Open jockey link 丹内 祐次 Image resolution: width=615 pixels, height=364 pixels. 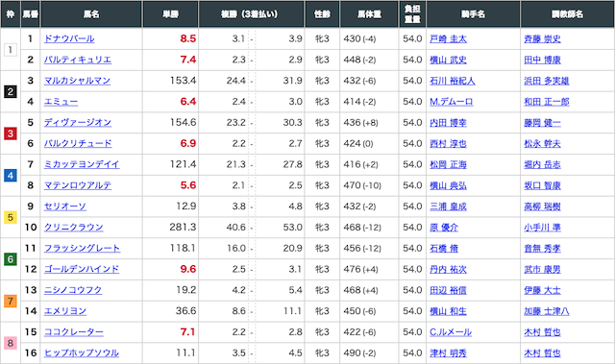coord(449,269)
